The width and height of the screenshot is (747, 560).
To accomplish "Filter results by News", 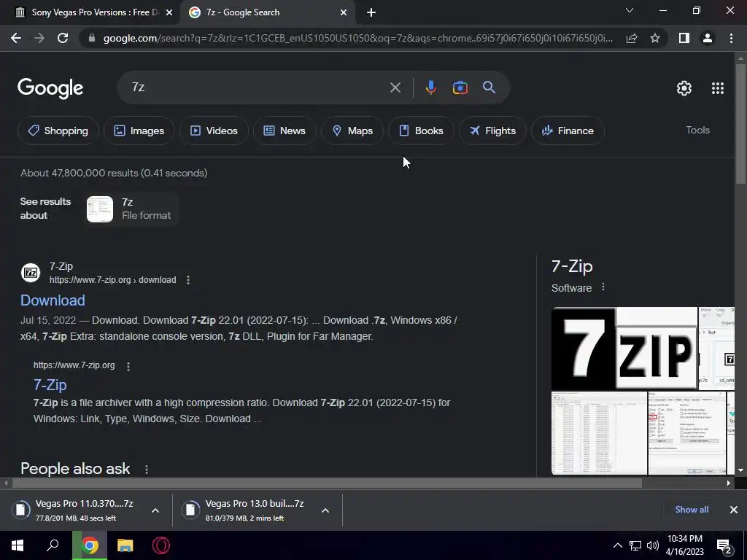I will coord(285,131).
